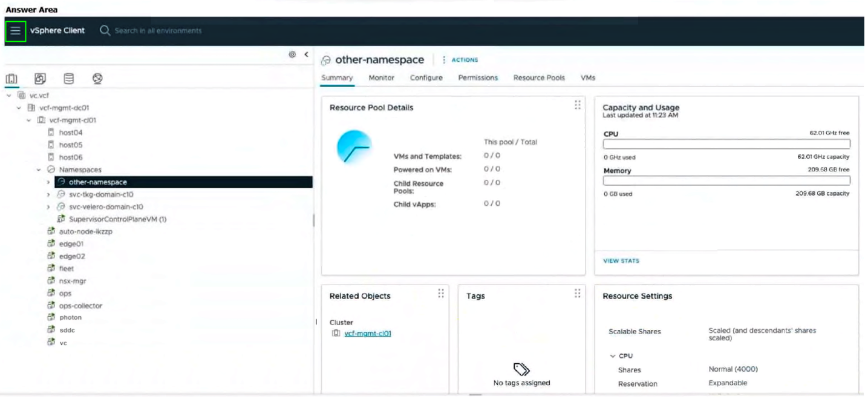Switch to VMs and Templates inventory view

pyautogui.click(x=40, y=79)
